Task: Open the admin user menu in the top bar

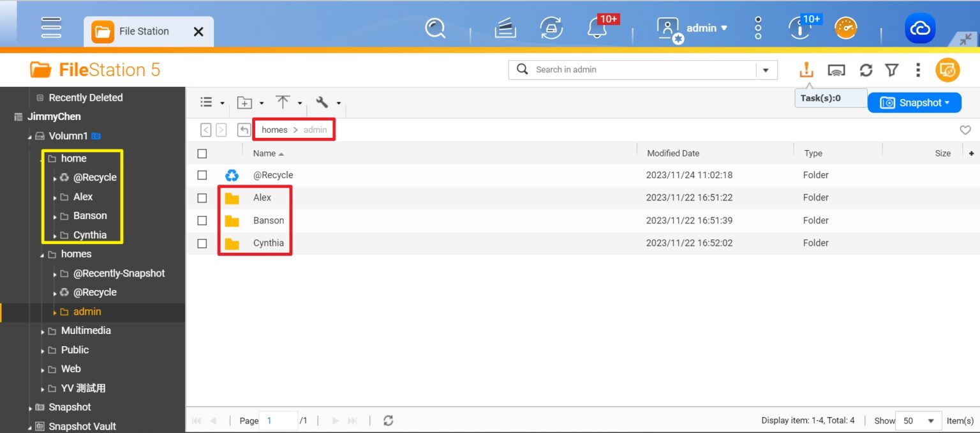Action: 701,27
